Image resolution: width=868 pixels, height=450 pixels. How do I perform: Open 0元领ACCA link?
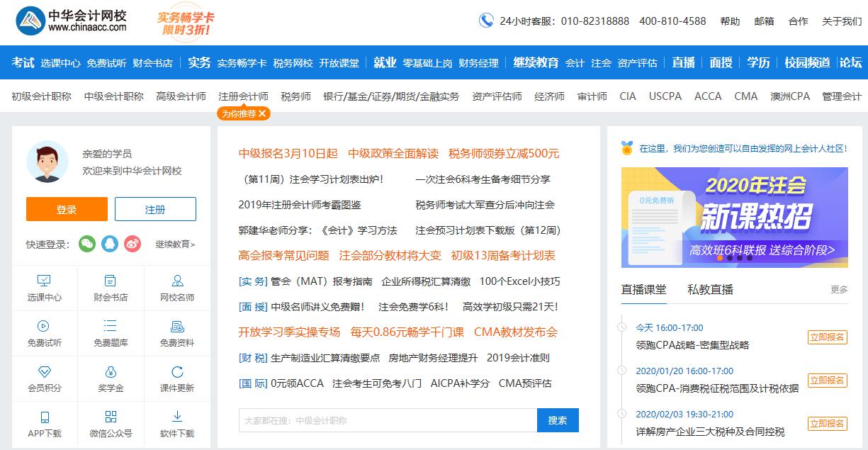[297, 383]
